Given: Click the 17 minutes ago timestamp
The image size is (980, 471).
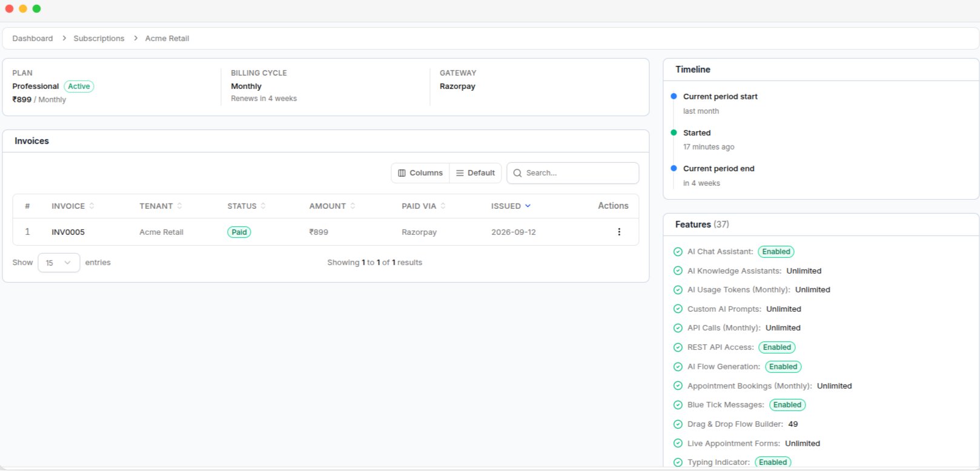Looking at the screenshot, I should click(709, 147).
